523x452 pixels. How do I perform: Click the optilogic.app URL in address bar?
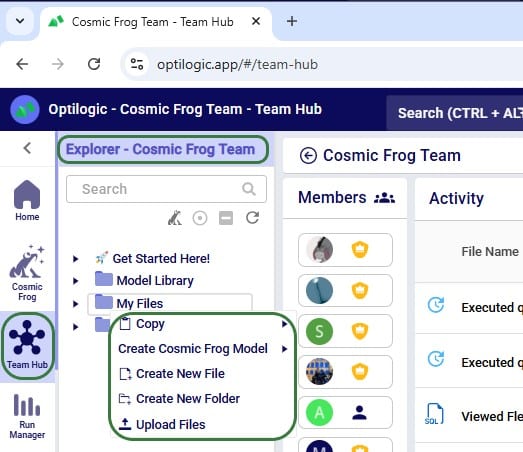(x=237, y=64)
